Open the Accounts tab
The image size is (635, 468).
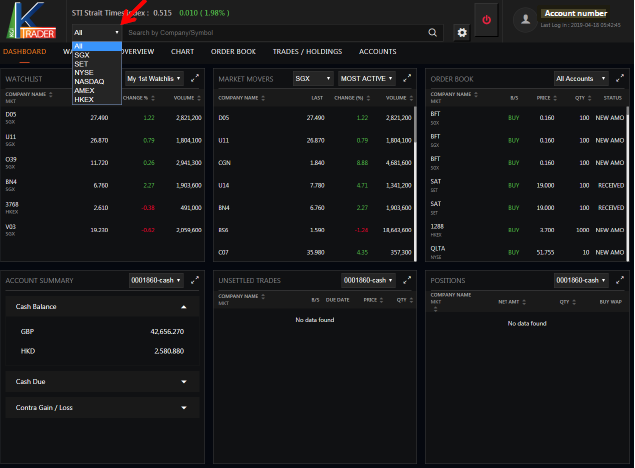[x=377, y=51]
